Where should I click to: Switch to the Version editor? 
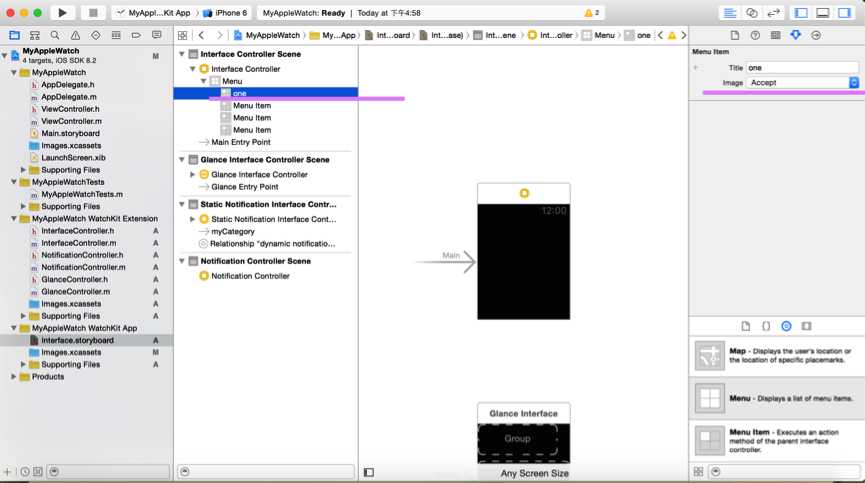click(x=773, y=13)
